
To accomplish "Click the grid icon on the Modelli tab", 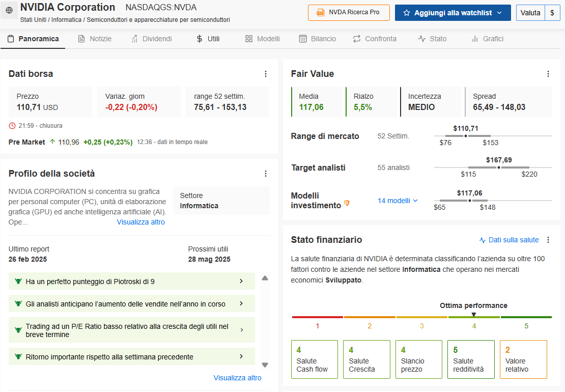I will (248, 39).
